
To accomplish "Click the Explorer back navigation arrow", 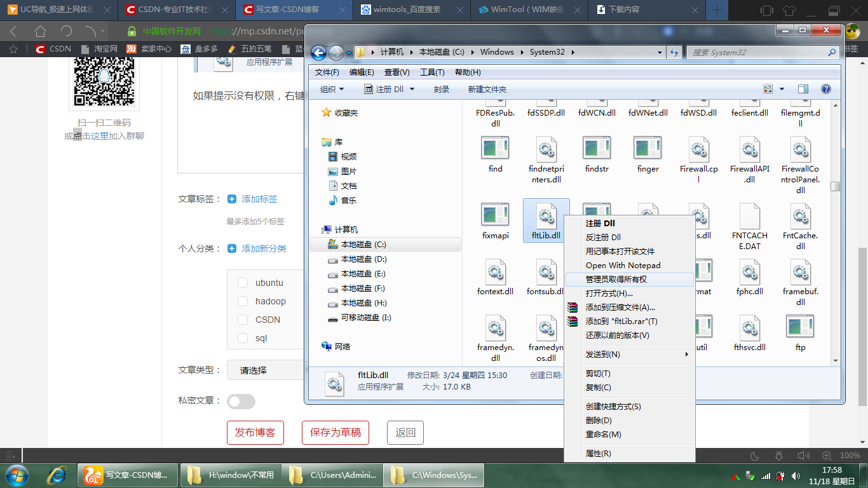I will (x=319, y=53).
